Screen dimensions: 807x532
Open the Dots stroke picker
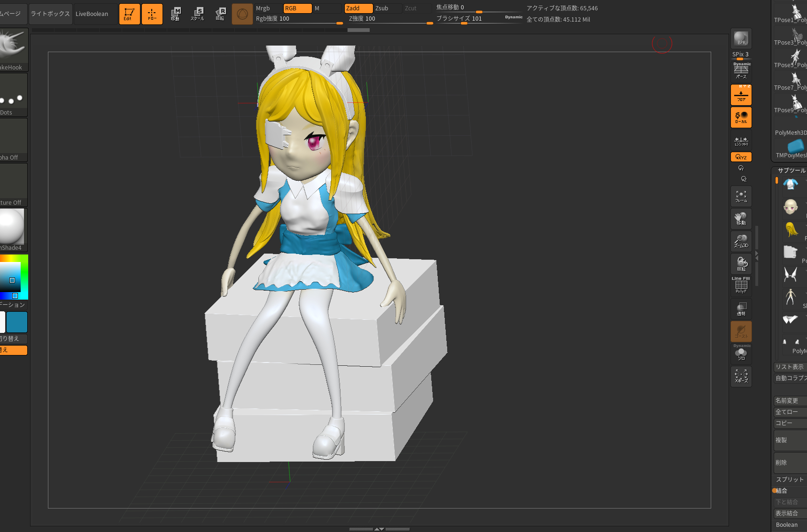point(14,95)
